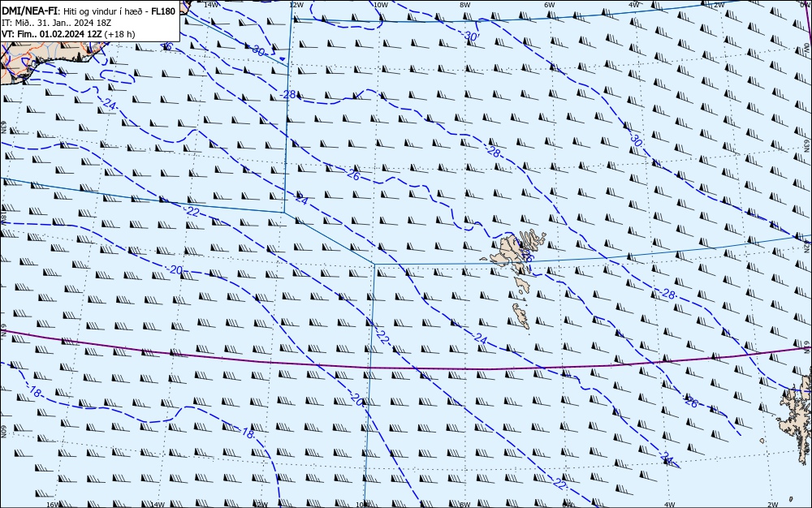The width and height of the screenshot is (812, 508).
Task: Click the '10W' longitude label on bottom edge
Action: [x=363, y=505]
